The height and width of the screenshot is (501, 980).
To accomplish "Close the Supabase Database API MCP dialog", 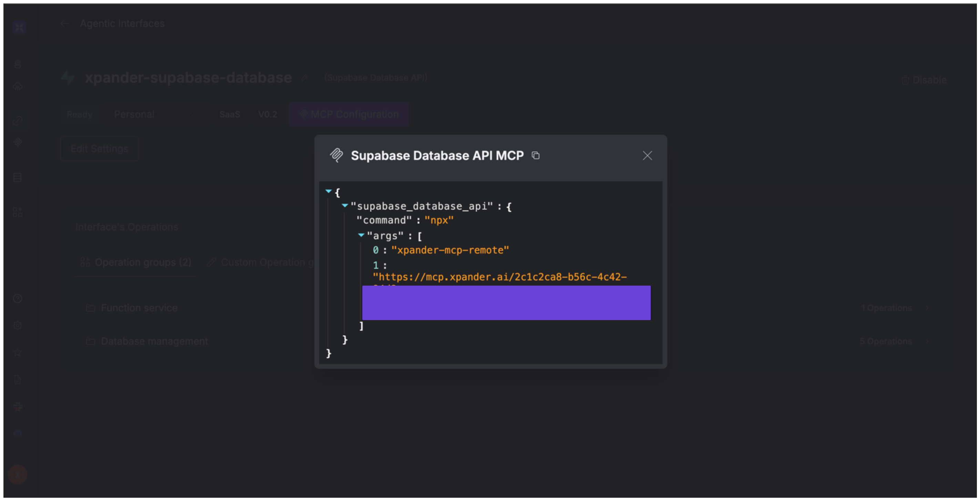I will tap(647, 156).
